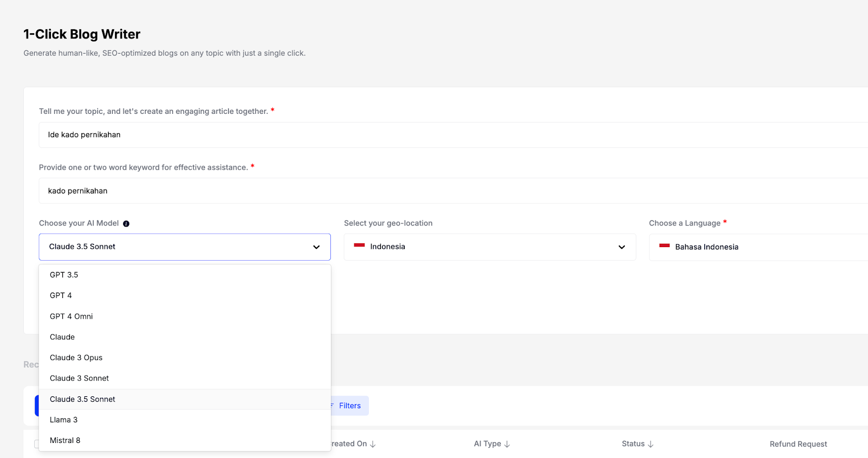Select GPT 4 from the model list
The height and width of the screenshot is (458, 868).
point(184,295)
